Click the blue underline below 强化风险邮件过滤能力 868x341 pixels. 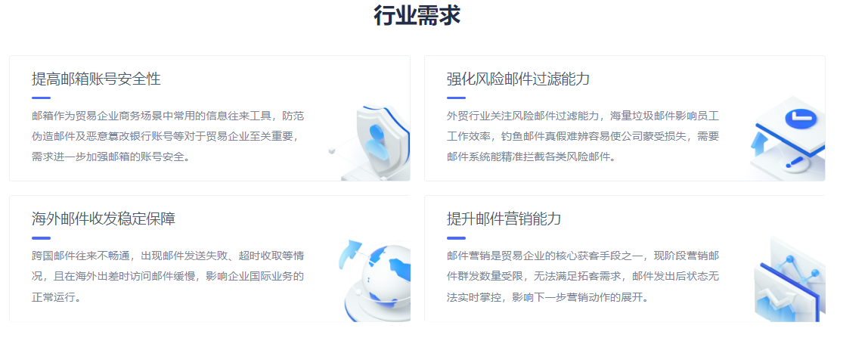[456, 98]
